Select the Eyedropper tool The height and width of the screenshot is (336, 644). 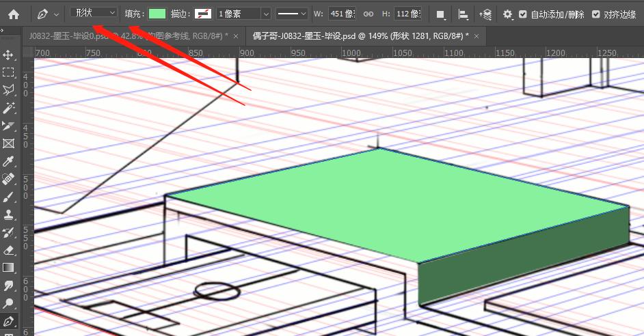point(9,161)
